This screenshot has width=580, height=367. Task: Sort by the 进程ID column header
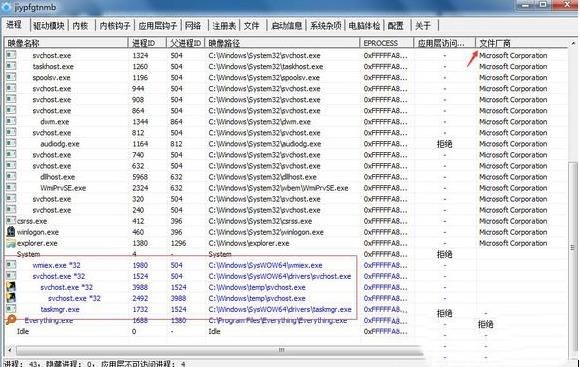pyautogui.click(x=147, y=43)
